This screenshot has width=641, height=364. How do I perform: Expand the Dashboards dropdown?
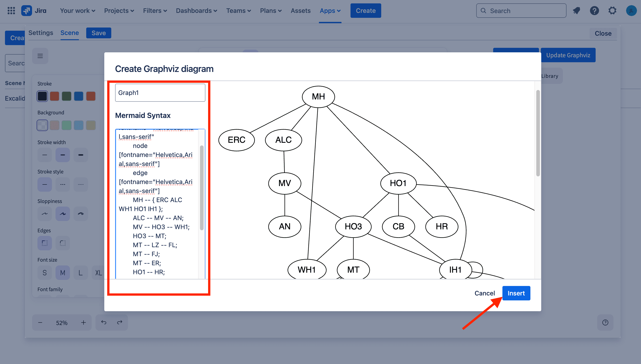[x=196, y=11]
